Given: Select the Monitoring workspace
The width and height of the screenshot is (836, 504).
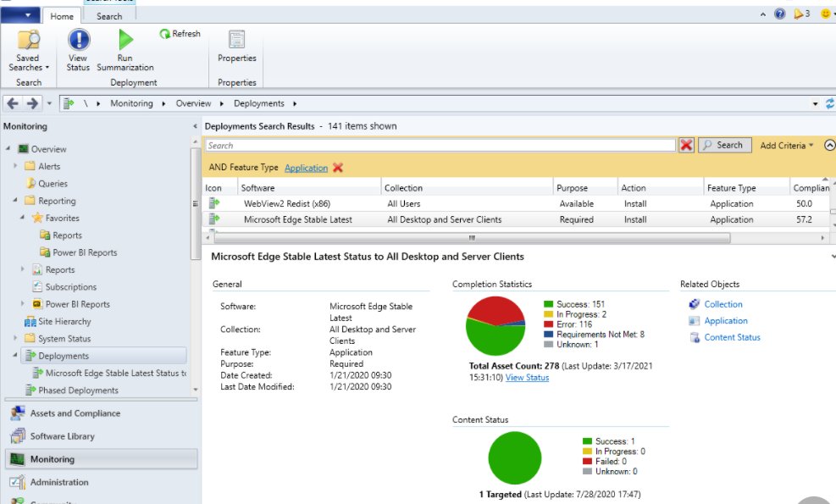Looking at the screenshot, I should 102,459.
